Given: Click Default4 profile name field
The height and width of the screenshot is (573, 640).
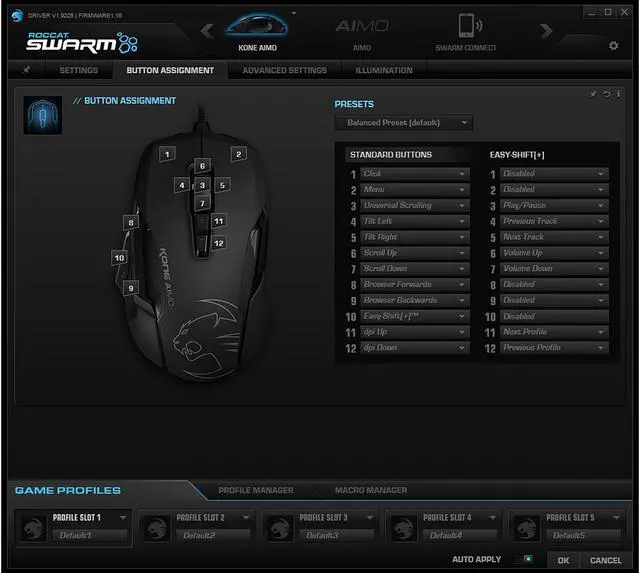Looking at the screenshot, I should 460,535.
